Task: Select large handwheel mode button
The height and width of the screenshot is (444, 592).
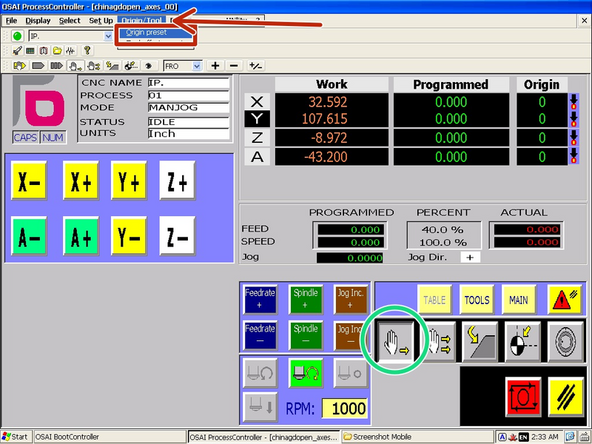Action: pos(565,342)
